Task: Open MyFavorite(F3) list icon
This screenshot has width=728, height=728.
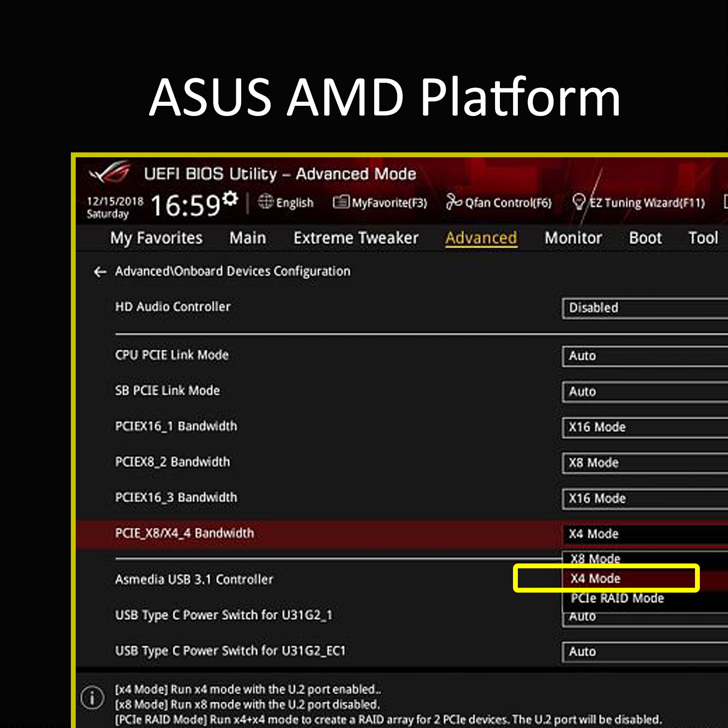Action: [341, 201]
